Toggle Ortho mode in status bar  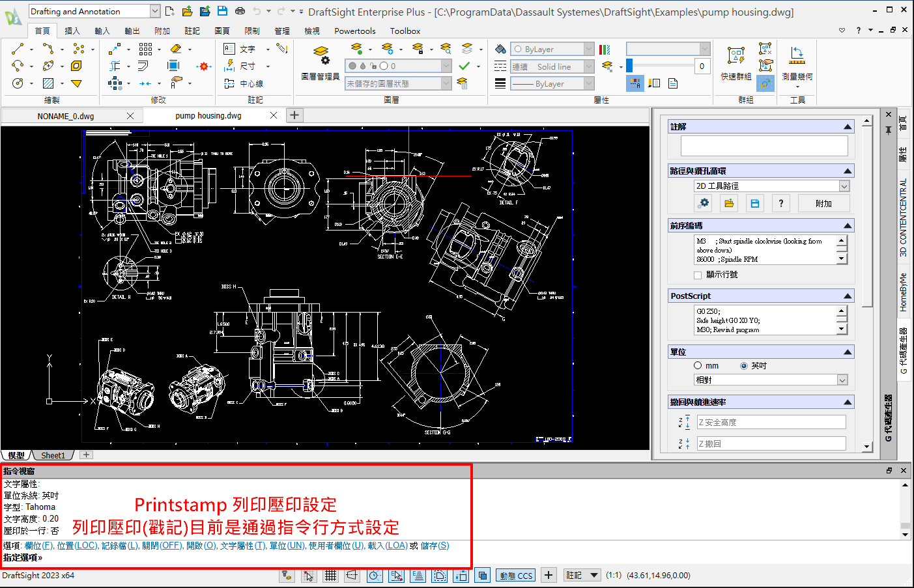pos(352,575)
